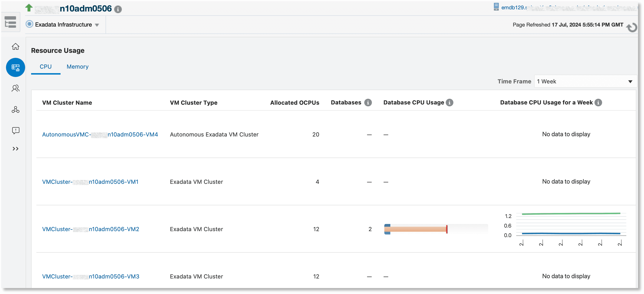Show info tooltip beside Databases column

click(368, 102)
